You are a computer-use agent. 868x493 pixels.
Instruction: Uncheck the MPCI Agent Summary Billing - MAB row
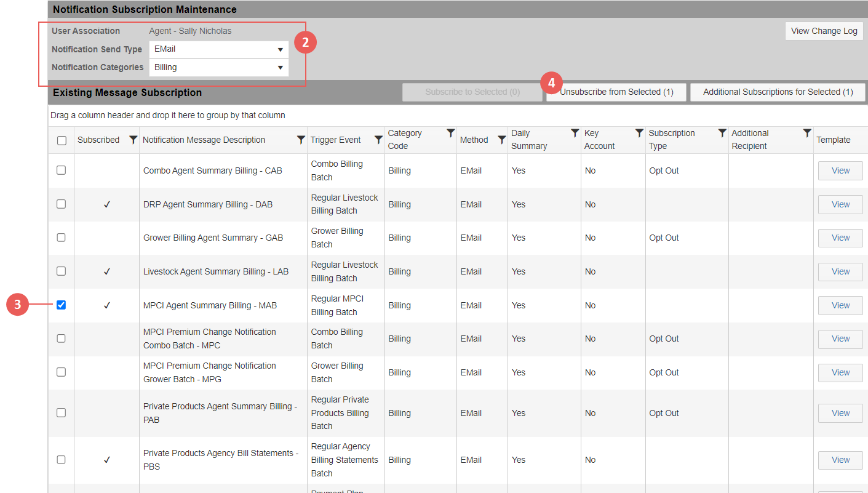coord(62,305)
